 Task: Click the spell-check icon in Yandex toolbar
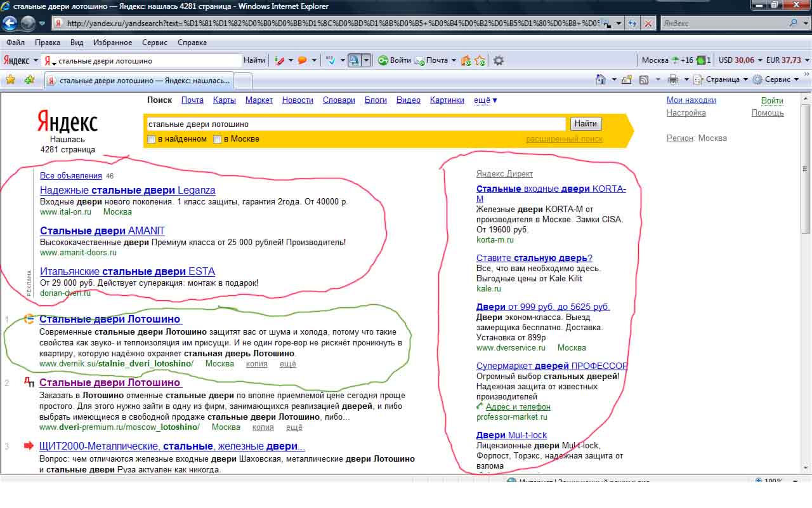(331, 60)
